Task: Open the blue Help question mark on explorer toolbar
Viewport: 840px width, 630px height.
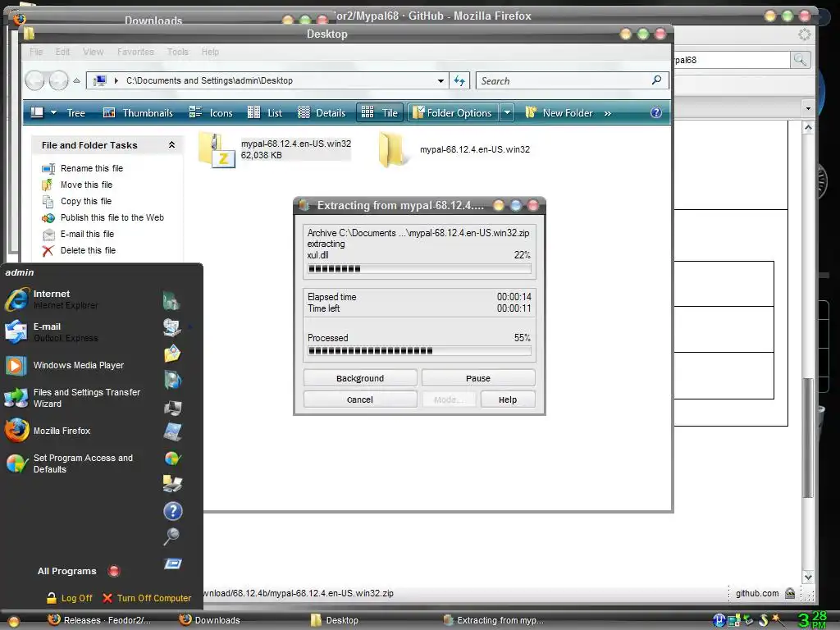Action: click(x=655, y=112)
